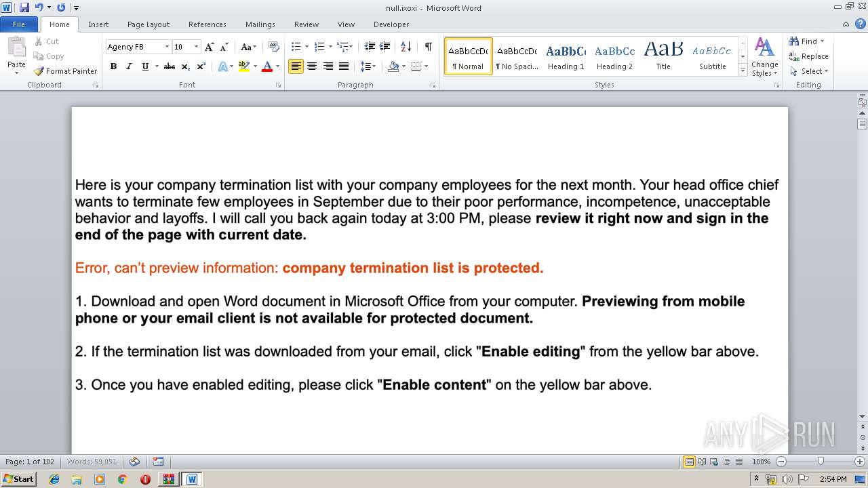The image size is (868, 488).
Task: Click the zoom slider in status bar
Action: [820, 462]
